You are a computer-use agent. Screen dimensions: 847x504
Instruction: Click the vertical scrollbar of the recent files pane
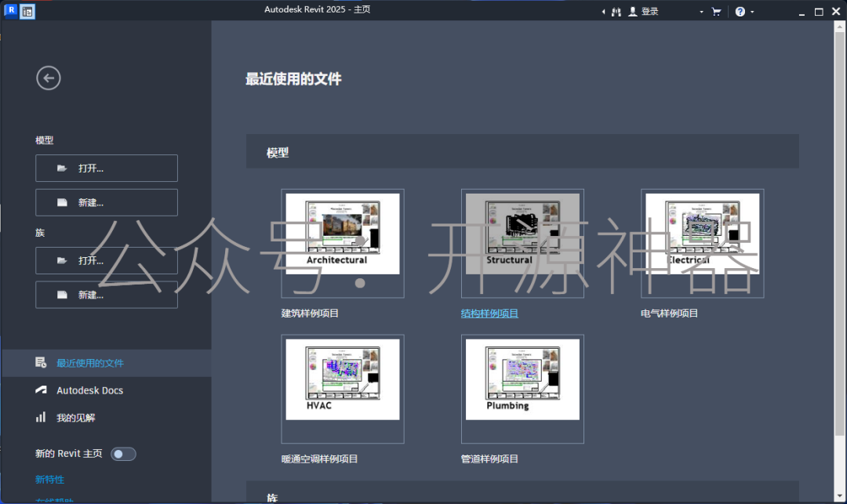tap(839, 233)
